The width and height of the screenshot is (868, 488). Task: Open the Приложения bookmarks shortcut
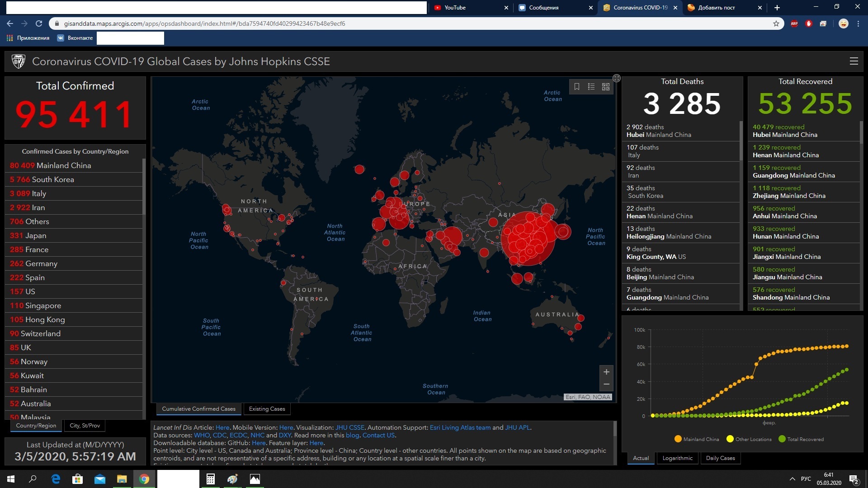(x=28, y=38)
